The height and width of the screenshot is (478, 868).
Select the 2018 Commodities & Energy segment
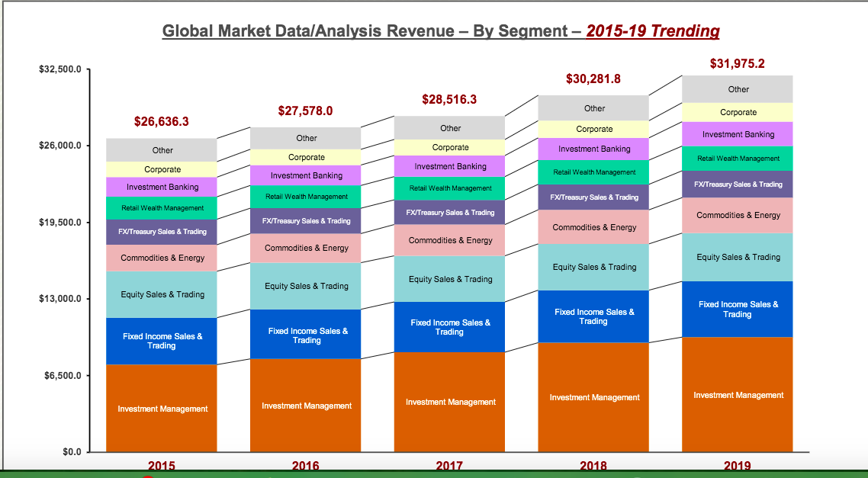coord(593,227)
